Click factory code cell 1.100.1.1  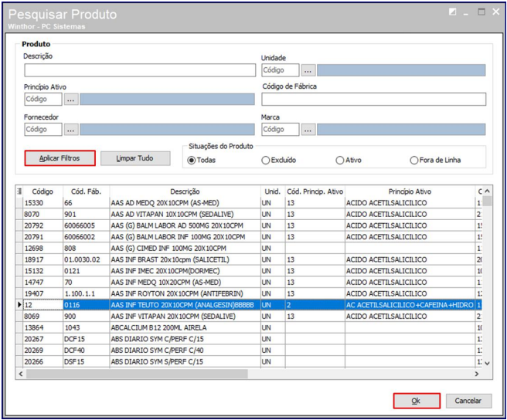(x=87, y=293)
